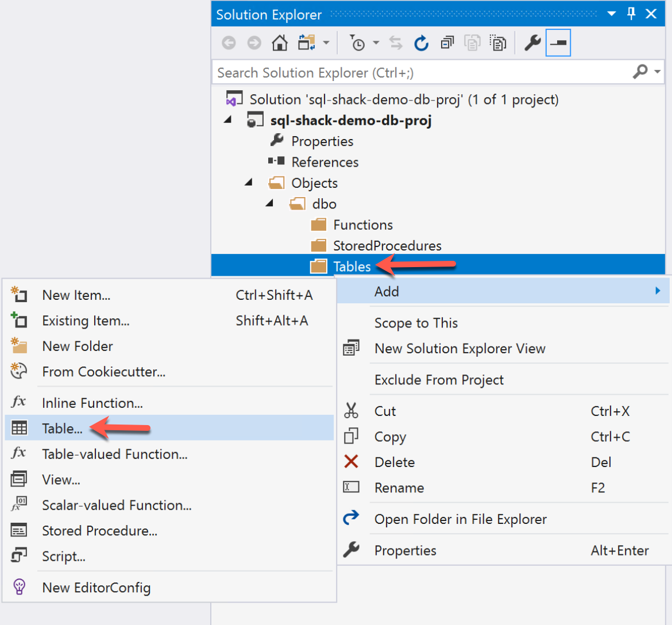Click Open Folder in File Explorer
The width and height of the screenshot is (672, 625).
coord(460,519)
